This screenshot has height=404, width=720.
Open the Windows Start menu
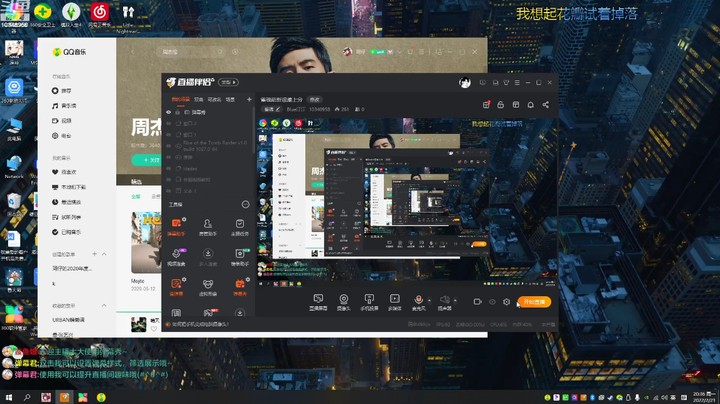point(8,397)
